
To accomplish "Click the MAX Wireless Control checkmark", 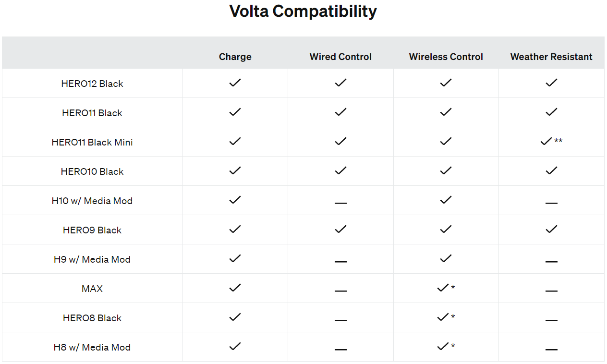I will (442, 288).
